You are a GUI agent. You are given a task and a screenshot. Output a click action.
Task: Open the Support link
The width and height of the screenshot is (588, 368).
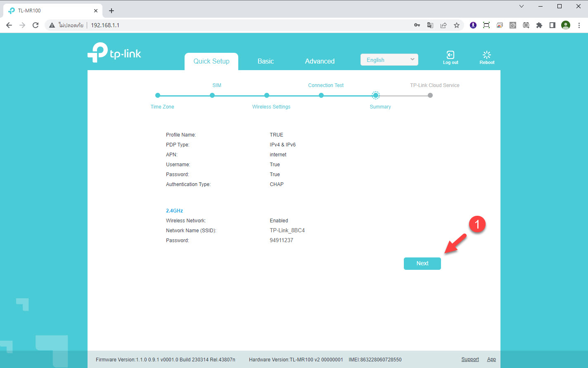tap(470, 359)
